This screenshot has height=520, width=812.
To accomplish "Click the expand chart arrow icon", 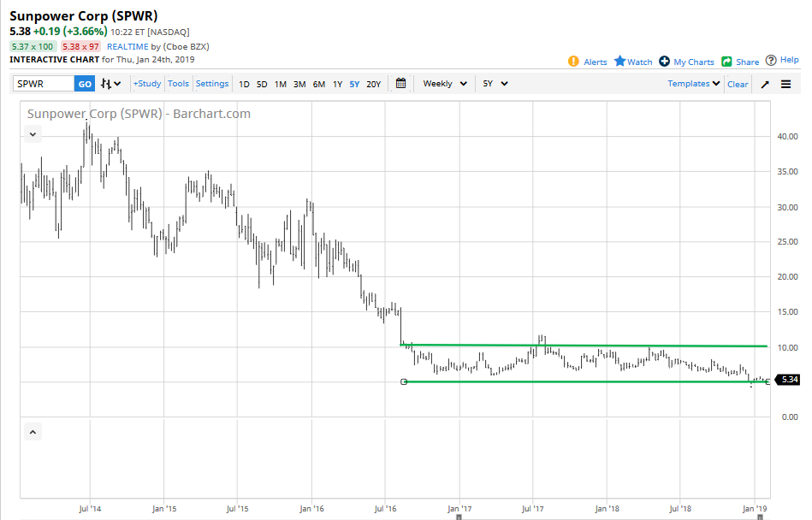I will 765,85.
